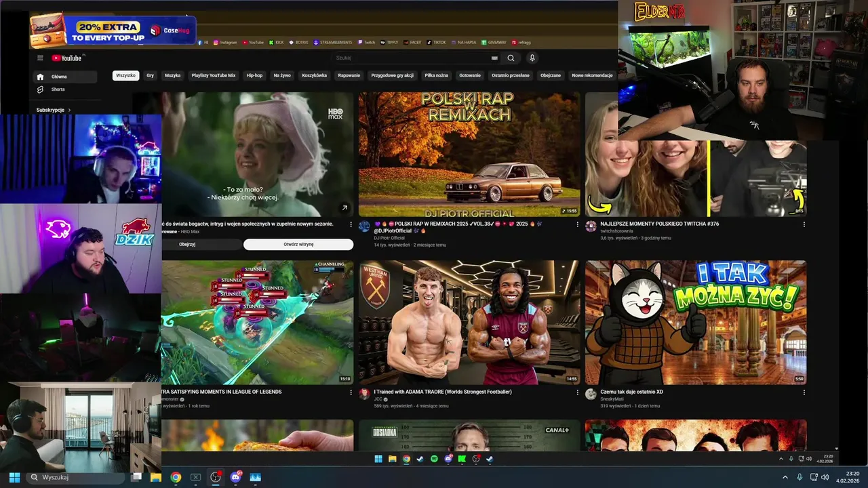Image resolution: width=868 pixels, height=488 pixels.
Task: Select the Gry filter chip
Action: [x=150, y=75]
